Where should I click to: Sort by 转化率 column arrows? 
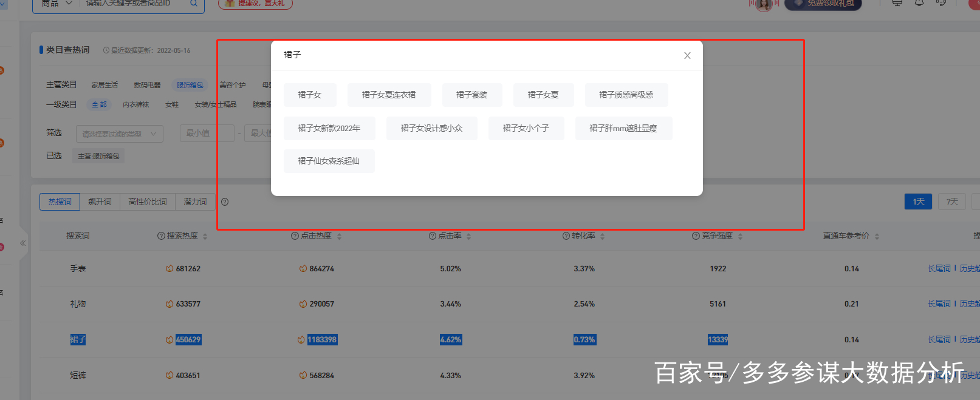pos(602,236)
